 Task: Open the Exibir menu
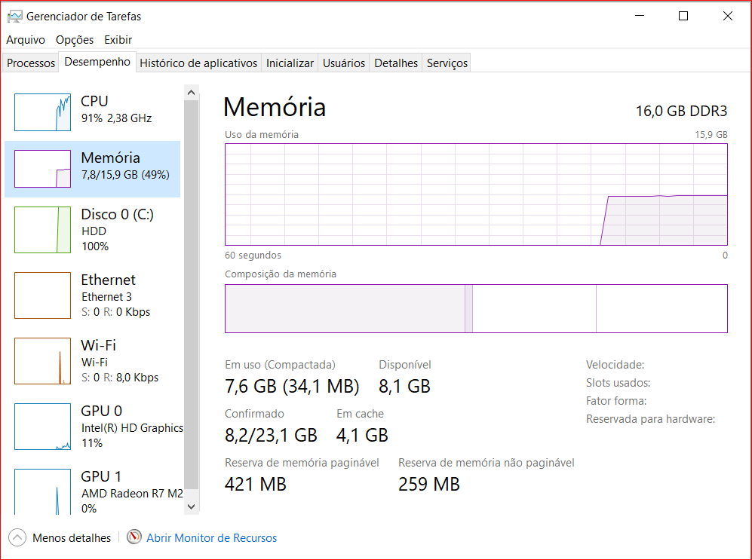[x=118, y=40]
